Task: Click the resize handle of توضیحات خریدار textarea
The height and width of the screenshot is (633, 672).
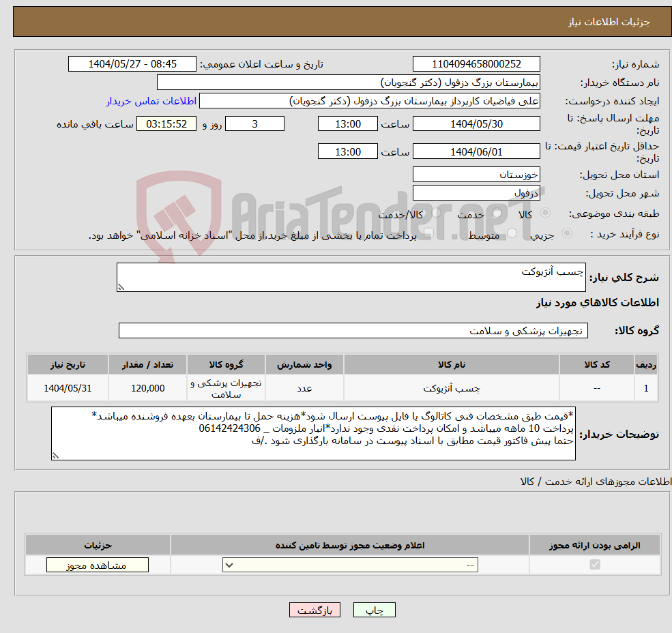Action: point(55,456)
